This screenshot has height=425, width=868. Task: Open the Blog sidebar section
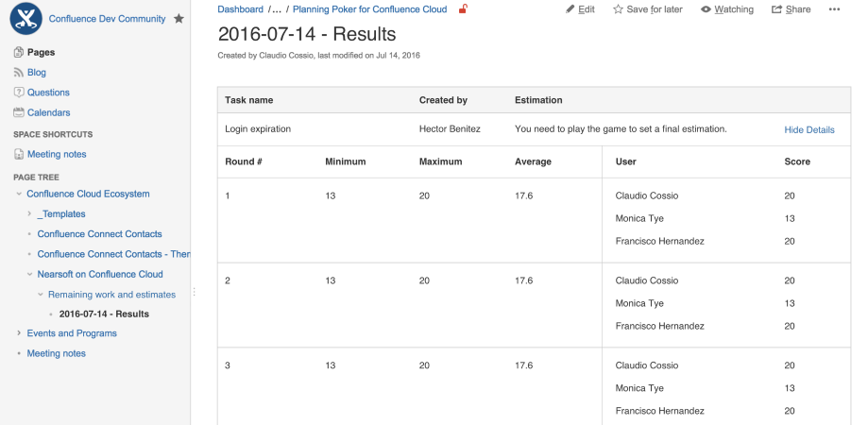pyautogui.click(x=30, y=73)
